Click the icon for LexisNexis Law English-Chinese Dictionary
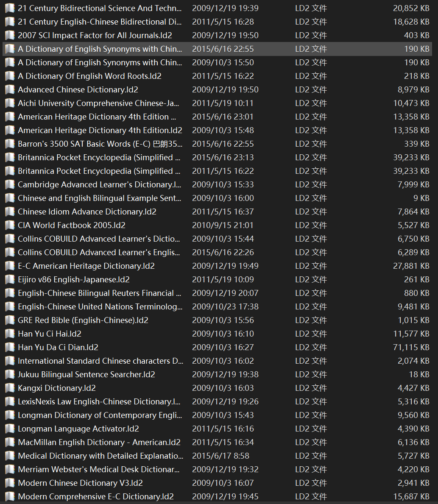 (10, 401)
